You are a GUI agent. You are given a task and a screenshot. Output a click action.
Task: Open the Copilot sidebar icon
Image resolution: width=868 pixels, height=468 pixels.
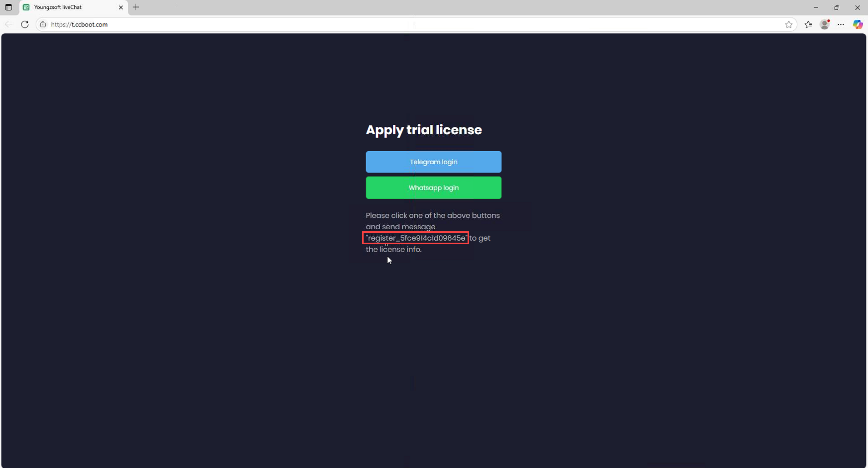tap(858, 24)
